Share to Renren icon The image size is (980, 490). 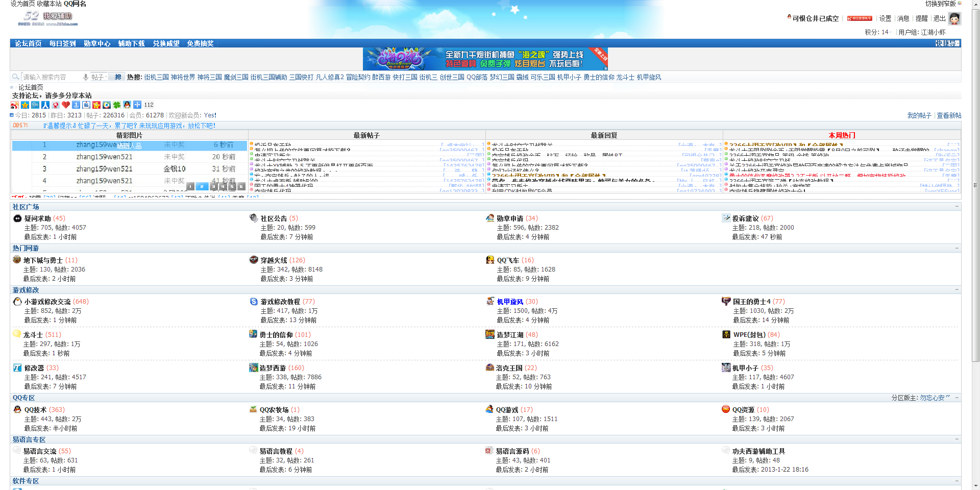[x=45, y=105]
